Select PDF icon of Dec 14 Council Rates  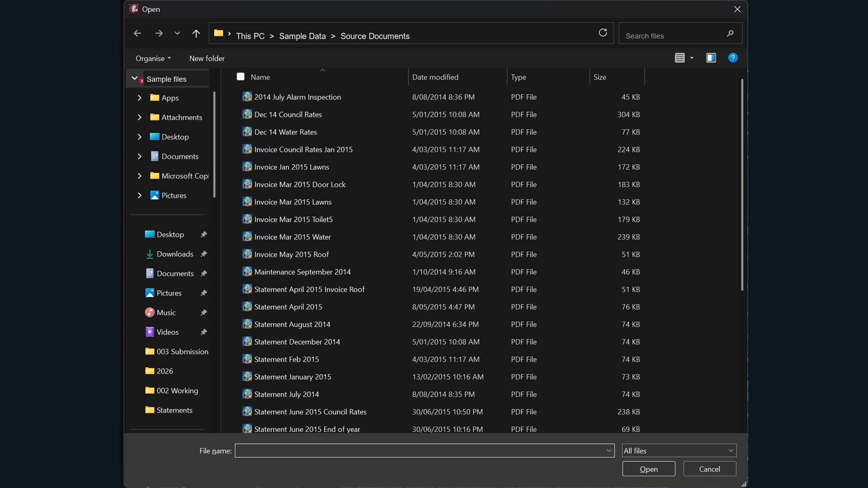pos(247,114)
